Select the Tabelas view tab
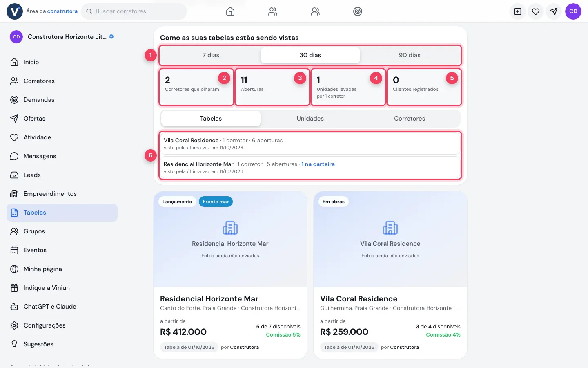Image resolution: width=588 pixels, height=368 pixels. pos(211,119)
